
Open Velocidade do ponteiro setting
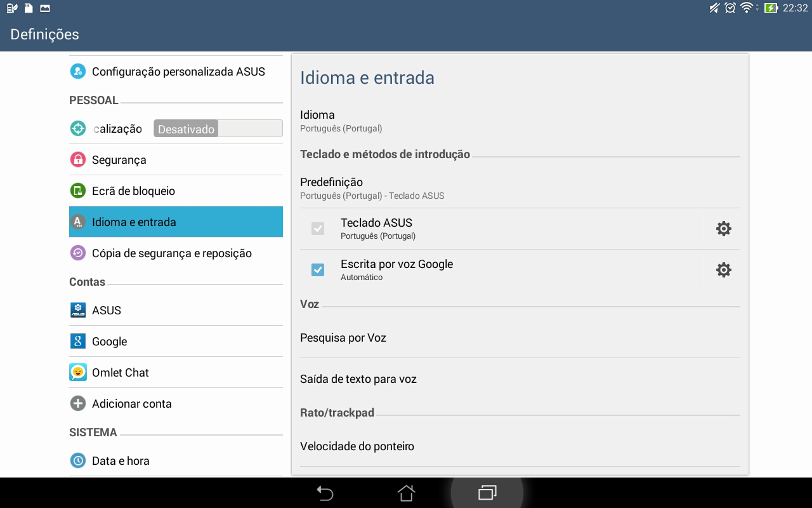[x=520, y=446]
